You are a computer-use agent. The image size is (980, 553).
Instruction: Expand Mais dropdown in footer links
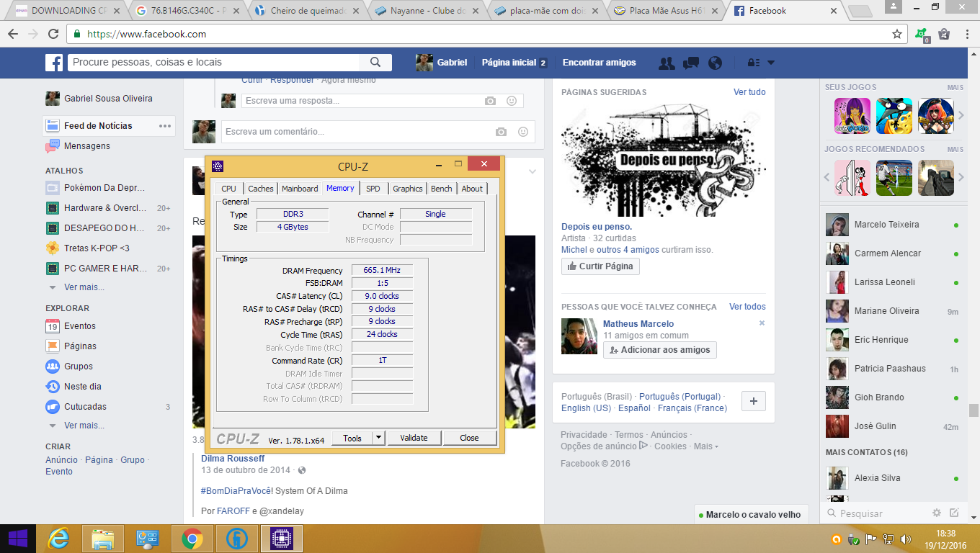pyautogui.click(x=706, y=446)
